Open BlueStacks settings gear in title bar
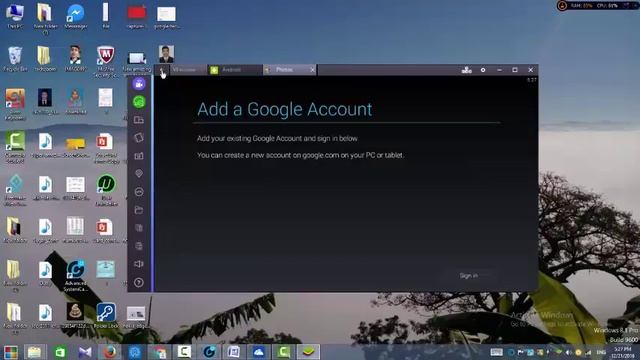 (483, 70)
